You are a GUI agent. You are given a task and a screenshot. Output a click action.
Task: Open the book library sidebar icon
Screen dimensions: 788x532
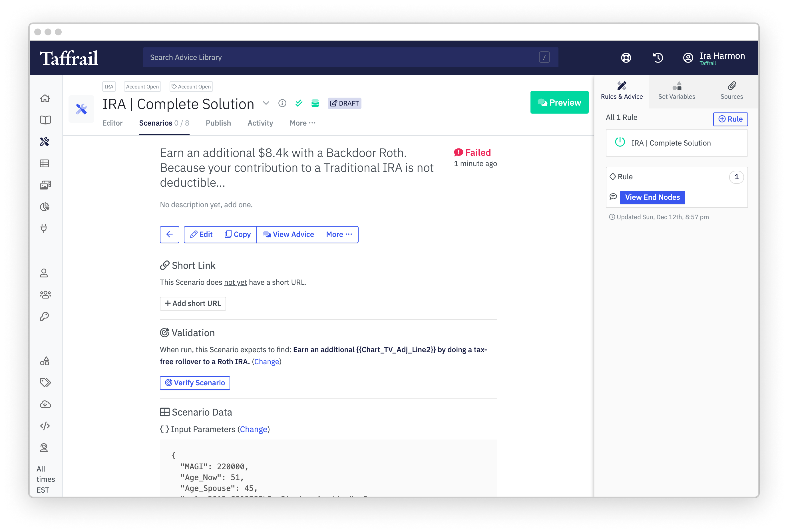[x=45, y=120]
